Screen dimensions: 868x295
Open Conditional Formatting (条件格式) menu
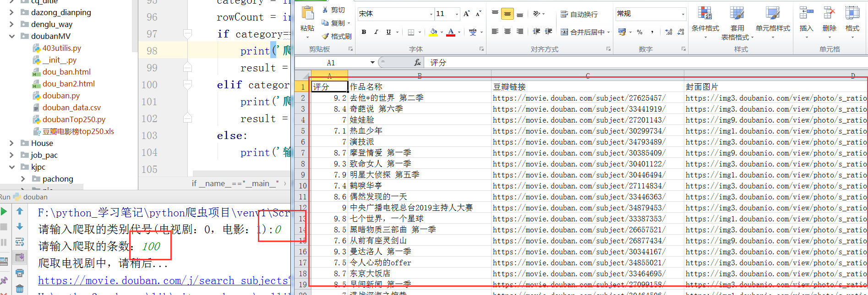click(705, 22)
